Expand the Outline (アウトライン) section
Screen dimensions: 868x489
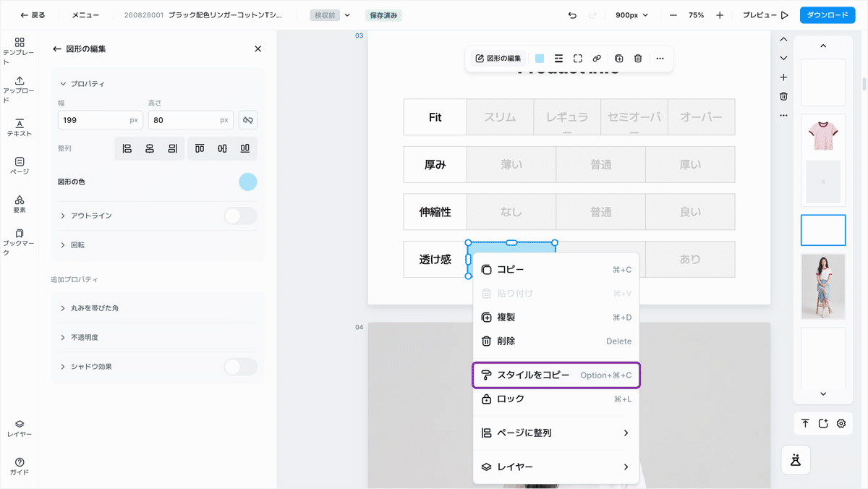pyautogui.click(x=63, y=216)
